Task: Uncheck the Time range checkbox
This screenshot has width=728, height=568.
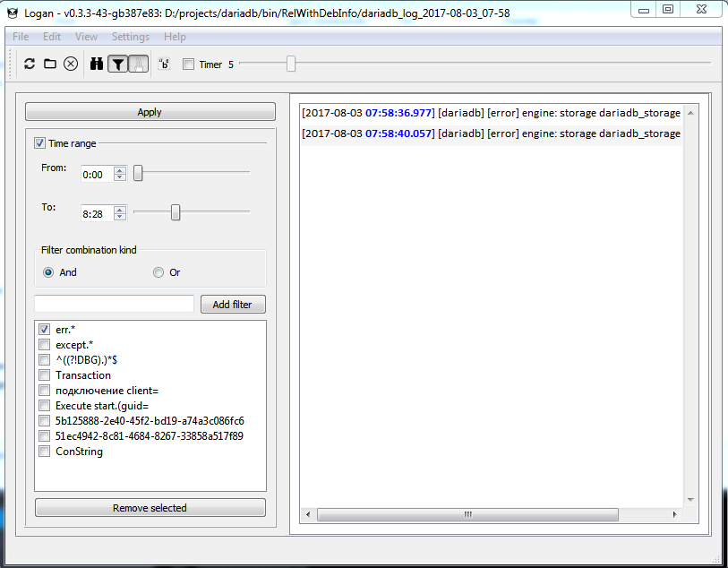Action: coord(40,143)
